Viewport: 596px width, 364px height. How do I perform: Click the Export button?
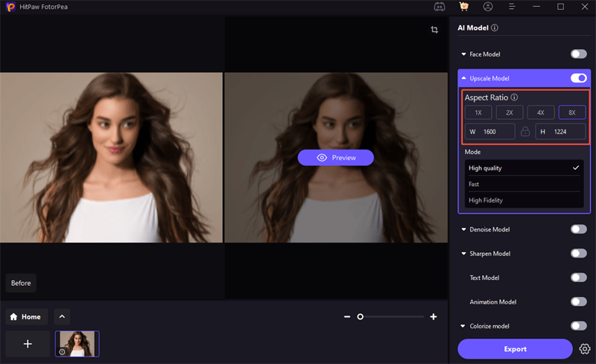point(515,348)
